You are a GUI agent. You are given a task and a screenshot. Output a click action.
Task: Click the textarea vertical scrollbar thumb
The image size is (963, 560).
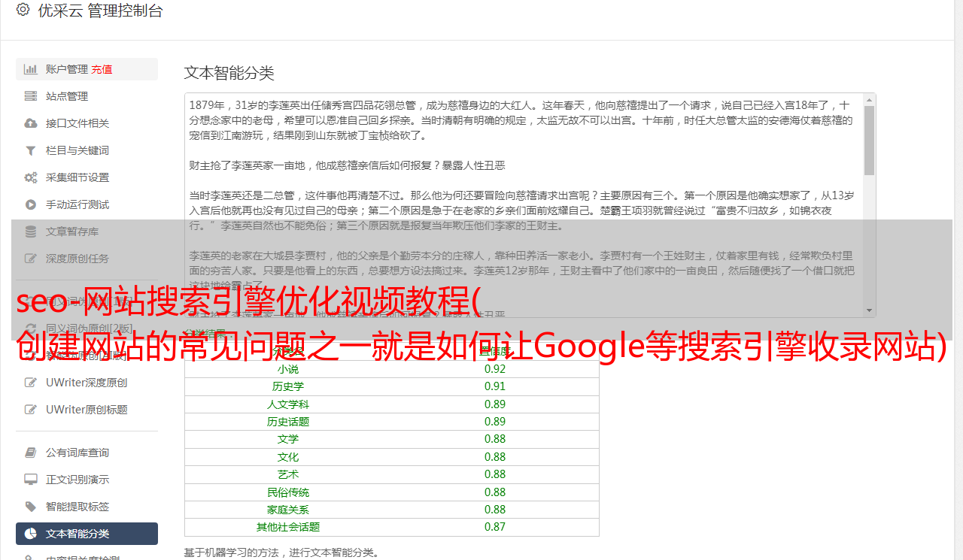pos(869,140)
